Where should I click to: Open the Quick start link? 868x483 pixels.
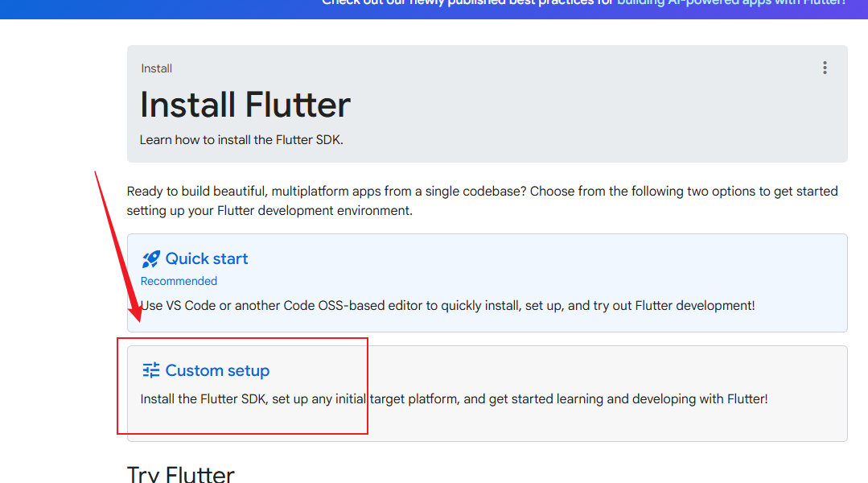coord(207,258)
